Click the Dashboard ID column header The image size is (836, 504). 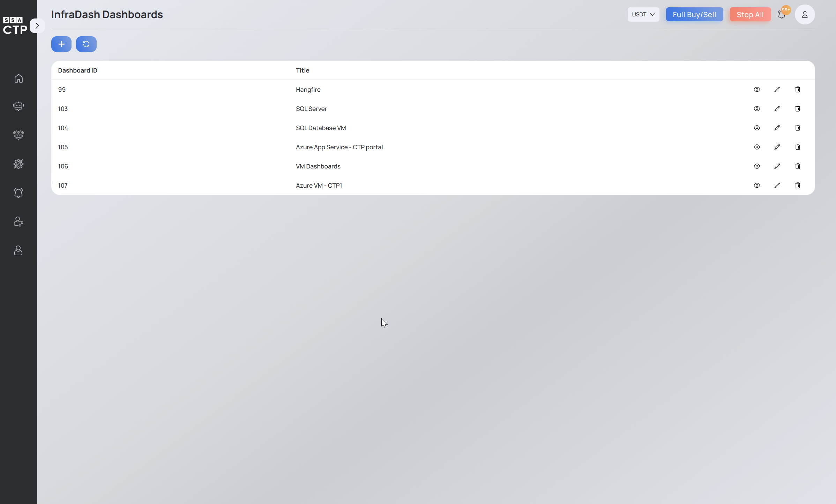[x=77, y=70]
